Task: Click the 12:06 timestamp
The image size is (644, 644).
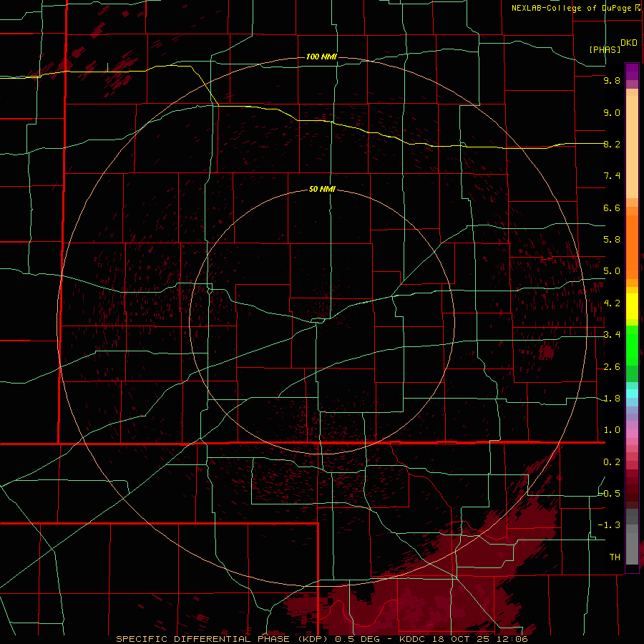Action: (x=512, y=639)
